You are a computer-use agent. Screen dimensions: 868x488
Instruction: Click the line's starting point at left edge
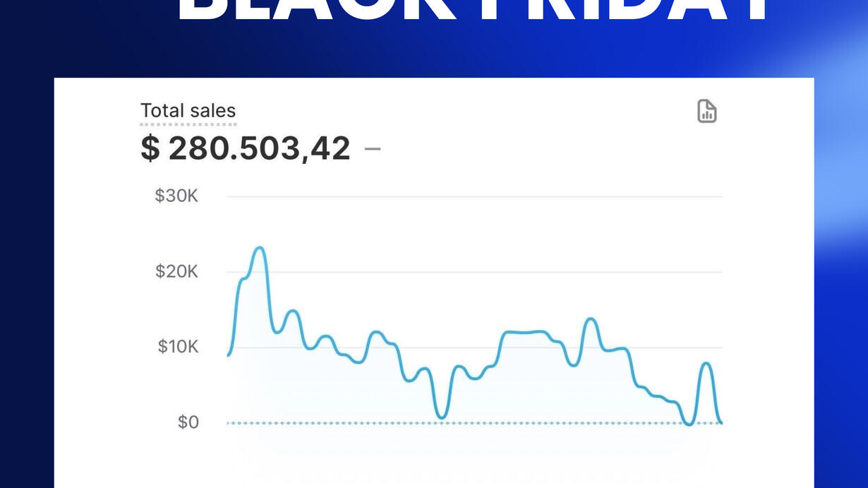228,355
